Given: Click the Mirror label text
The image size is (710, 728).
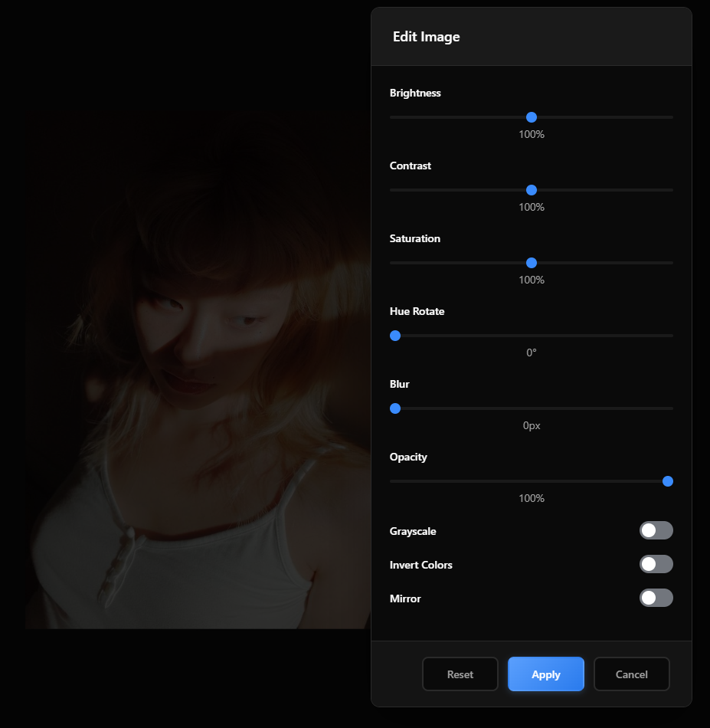Looking at the screenshot, I should coord(405,598).
